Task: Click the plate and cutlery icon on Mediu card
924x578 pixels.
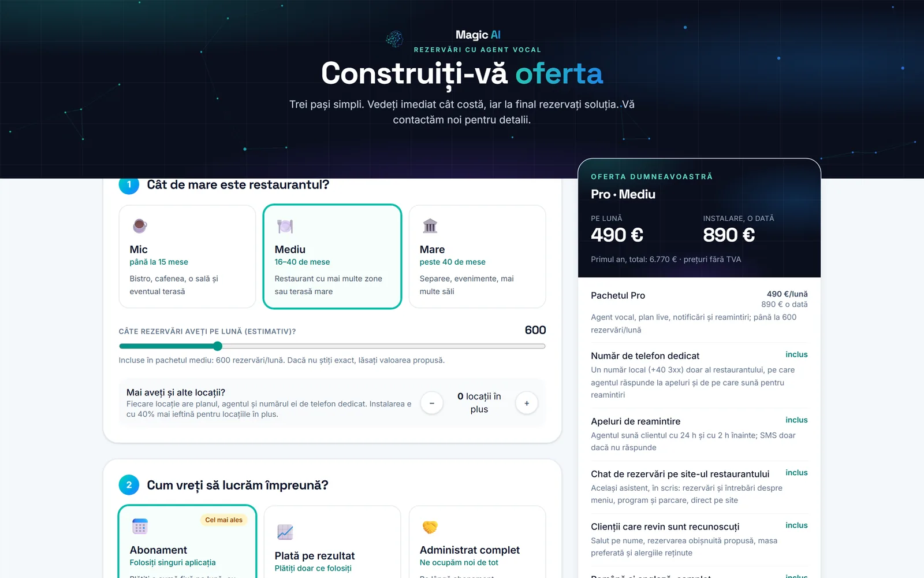Action: click(x=285, y=226)
